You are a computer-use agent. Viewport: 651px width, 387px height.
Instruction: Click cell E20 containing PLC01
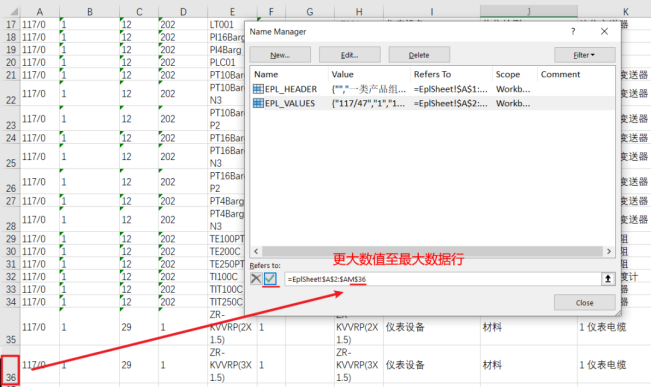[226, 62]
